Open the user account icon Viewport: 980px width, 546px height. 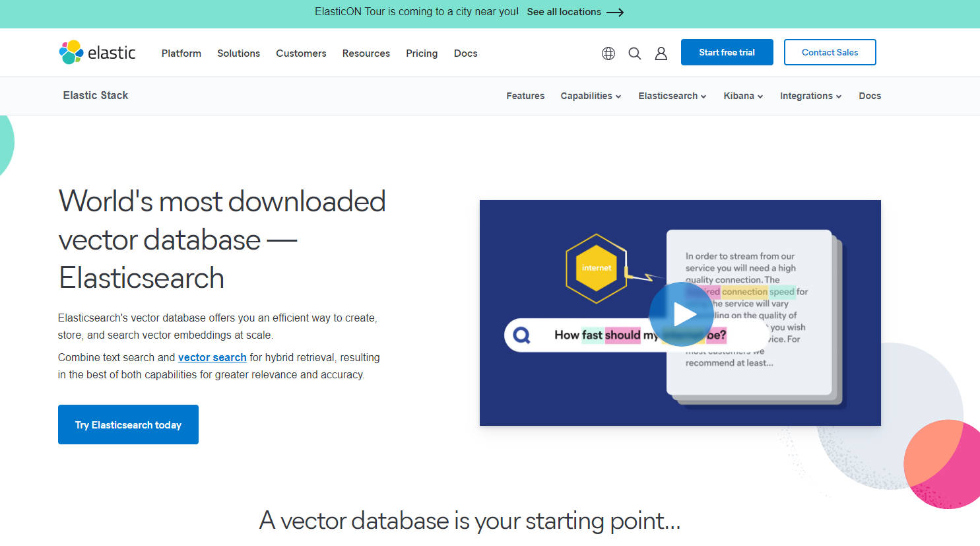(661, 53)
